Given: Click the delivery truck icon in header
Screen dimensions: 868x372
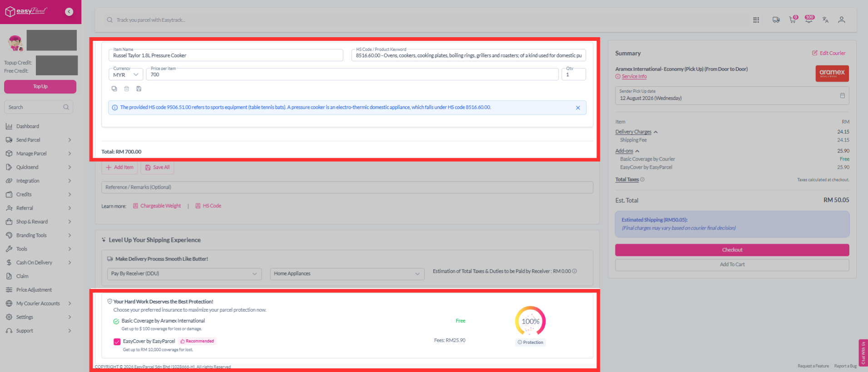Looking at the screenshot, I should [776, 20].
